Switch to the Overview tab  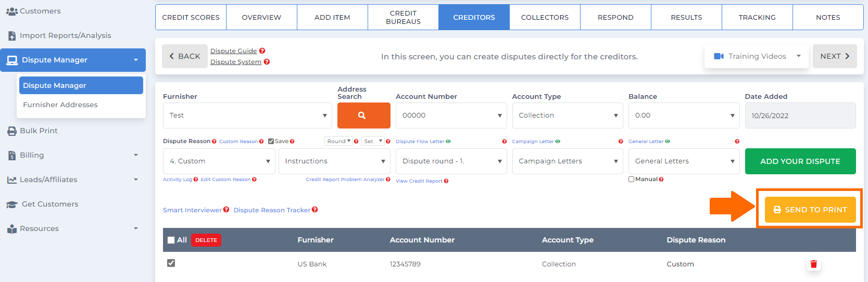(x=261, y=17)
